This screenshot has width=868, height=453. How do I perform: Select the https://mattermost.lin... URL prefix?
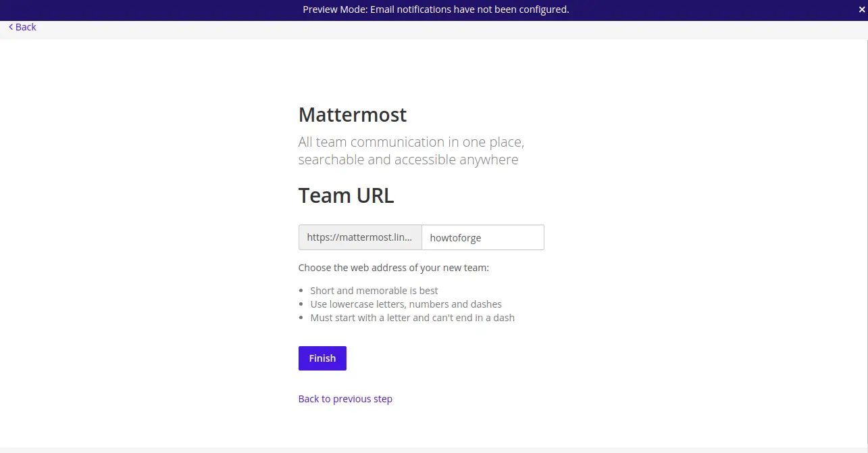[360, 237]
